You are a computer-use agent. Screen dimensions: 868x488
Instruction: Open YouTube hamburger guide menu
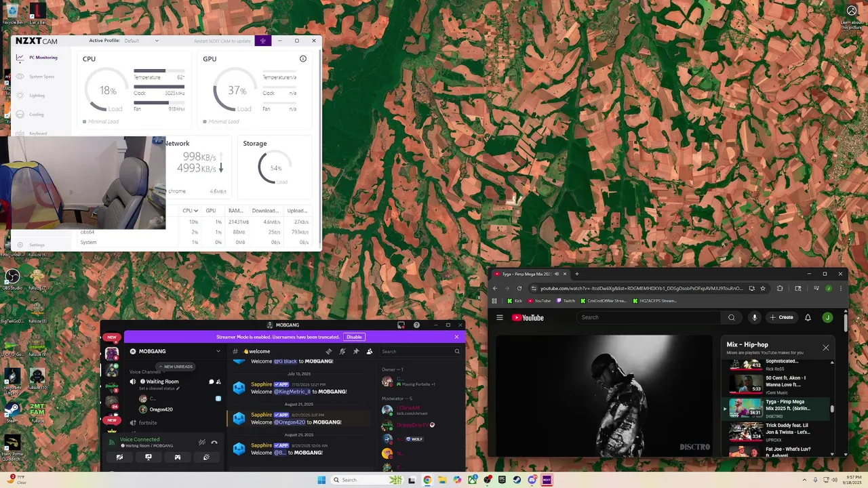pyautogui.click(x=500, y=317)
